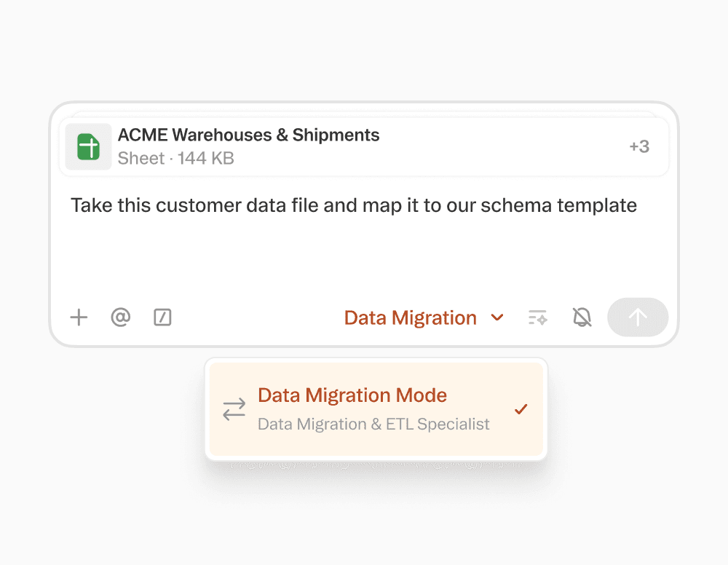Deselect Data Migration Mode via its checkmark
The width and height of the screenshot is (728, 565).
pyautogui.click(x=521, y=409)
